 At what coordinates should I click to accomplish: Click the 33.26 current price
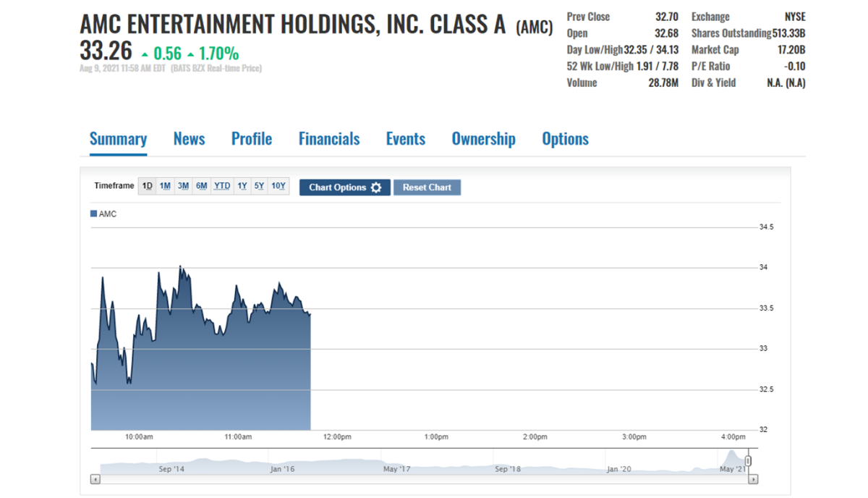[x=106, y=51]
